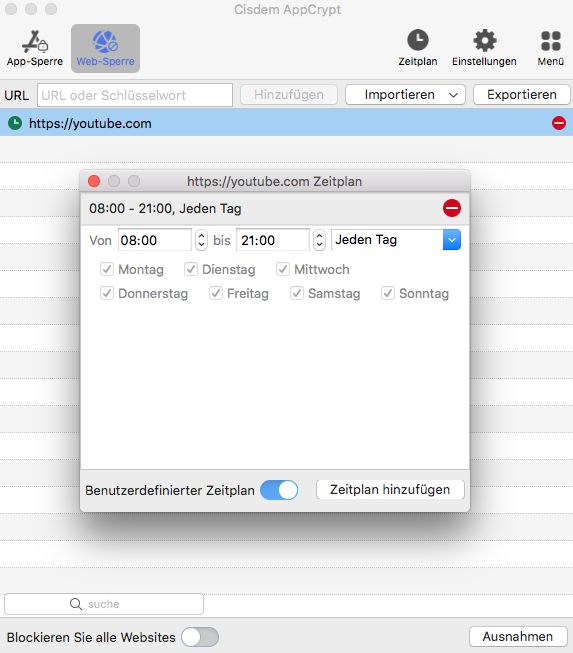Adjust the Von time stepper arrows

(201, 240)
